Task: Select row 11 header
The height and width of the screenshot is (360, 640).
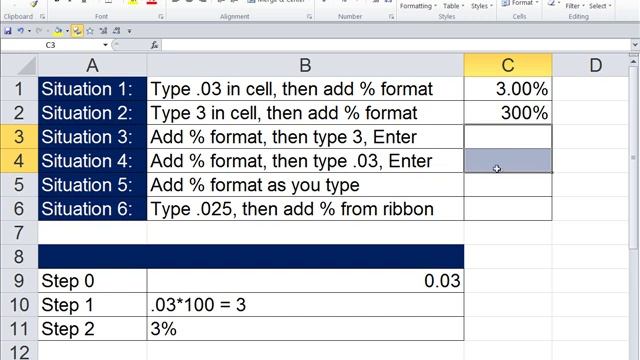Action: [x=19, y=329]
